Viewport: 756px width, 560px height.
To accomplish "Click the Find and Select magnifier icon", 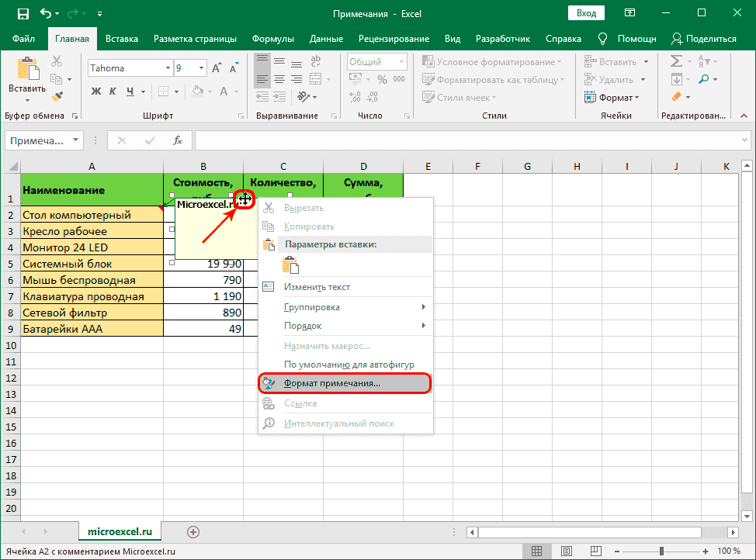I will coord(705,79).
